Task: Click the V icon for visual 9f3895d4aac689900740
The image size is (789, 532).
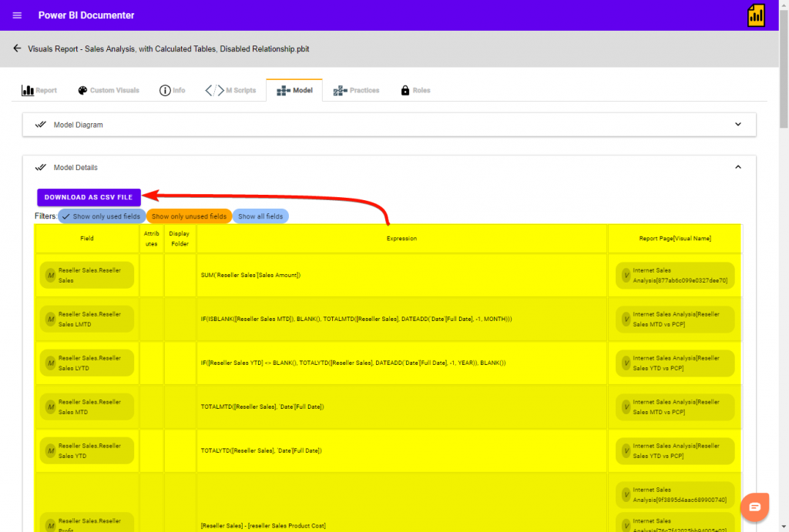Action: (626, 494)
